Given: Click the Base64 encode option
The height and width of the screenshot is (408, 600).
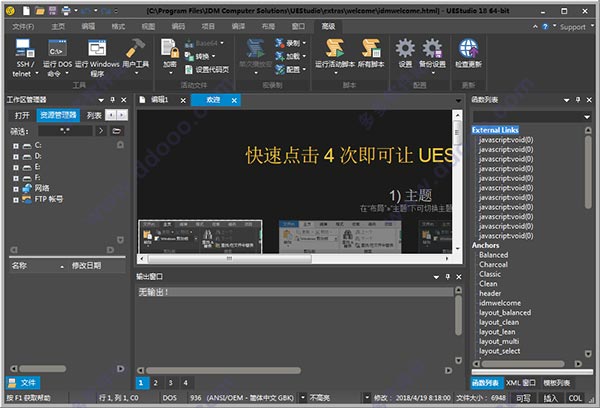Looking at the screenshot, I should tap(204, 43).
